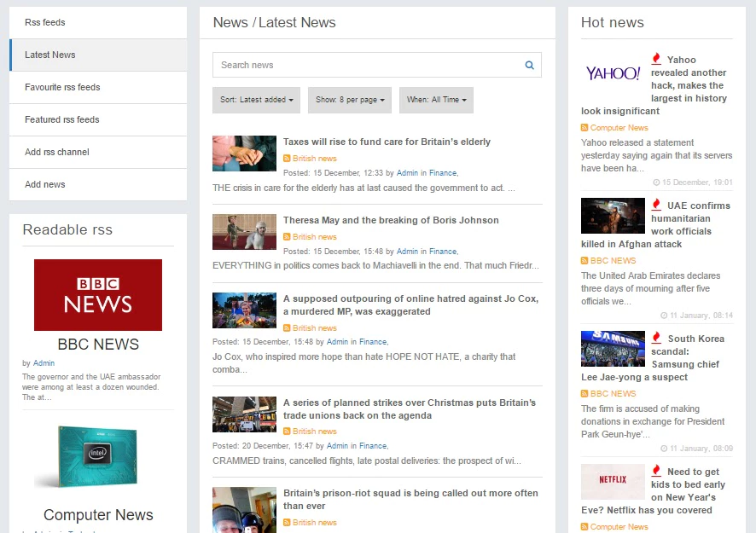Click RSS icon beside Computer News under Yahoo

[584, 128]
